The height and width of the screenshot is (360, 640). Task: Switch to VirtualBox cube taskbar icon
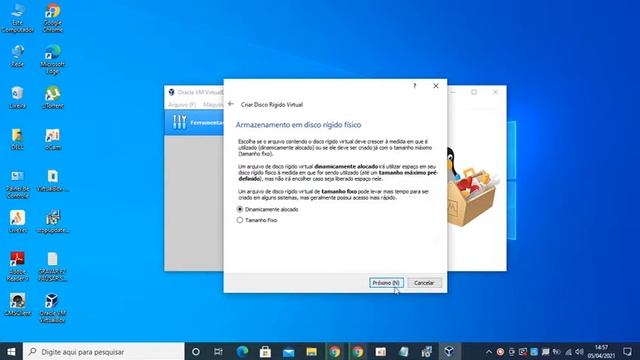[x=449, y=351]
